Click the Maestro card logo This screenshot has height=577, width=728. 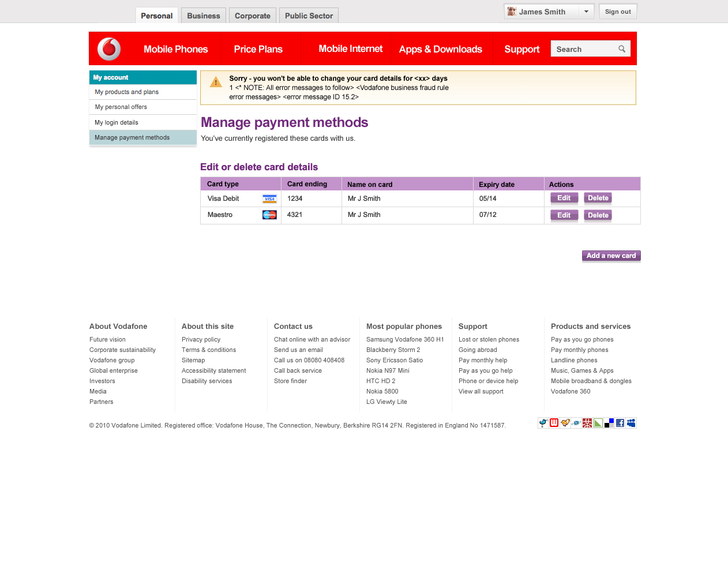point(269,215)
